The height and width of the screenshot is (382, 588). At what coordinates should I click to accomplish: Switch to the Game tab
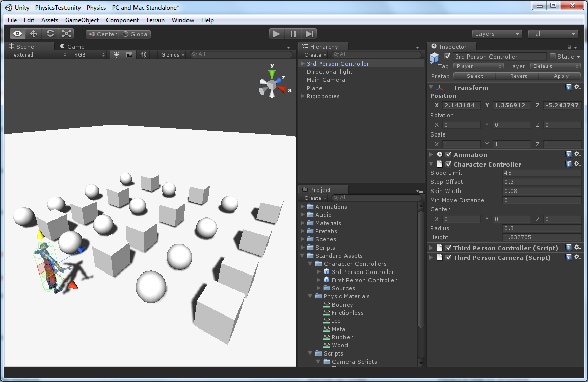(x=72, y=46)
